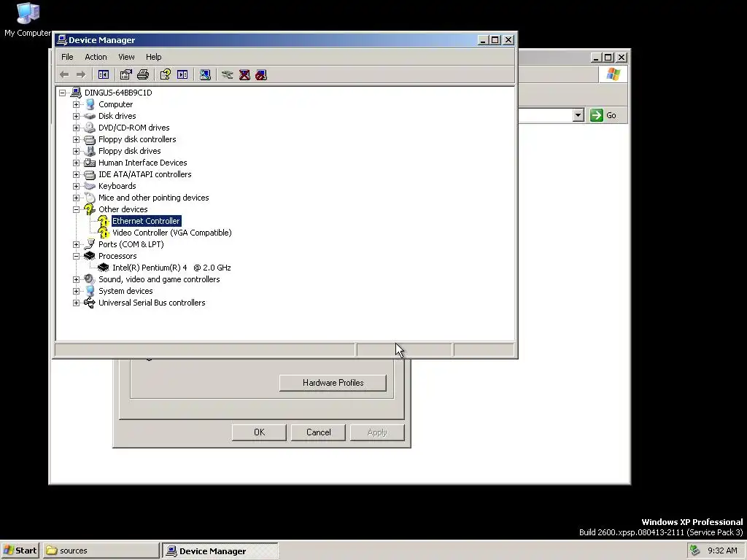The height and width of the screenshot is (560, 747).
Task: Collapse the Other devices node
Action: [76, 209]
